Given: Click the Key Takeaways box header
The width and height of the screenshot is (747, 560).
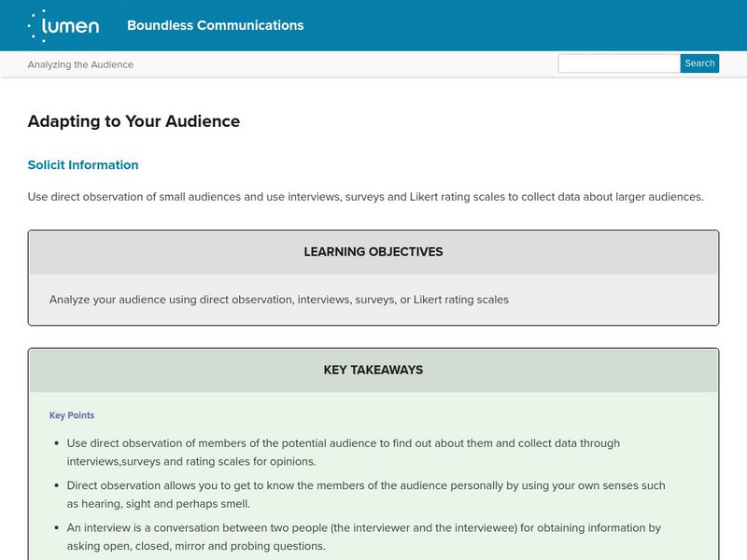Looking at the screenshot, I should tap(373, 370).
